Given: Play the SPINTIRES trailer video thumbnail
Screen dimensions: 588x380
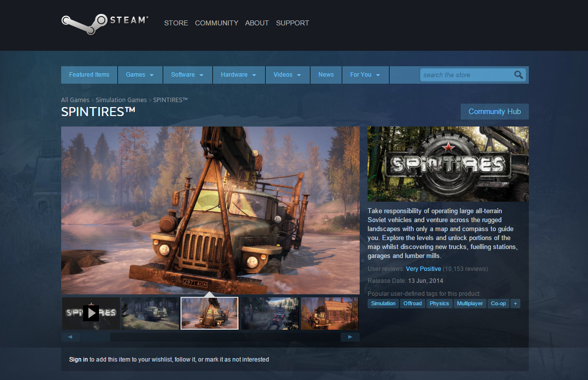Looking at the screenshot, I should pos(91,313).
